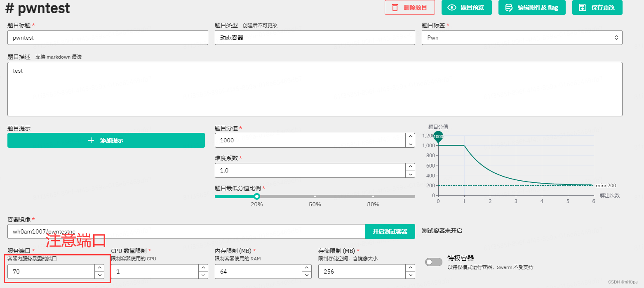Click the 添加提示 hint button

tap(106, 140)
